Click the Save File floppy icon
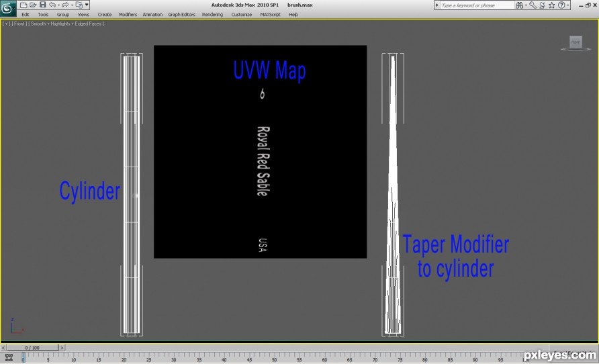Viewport: 599px width, 364px height. (x=43, y=5)
